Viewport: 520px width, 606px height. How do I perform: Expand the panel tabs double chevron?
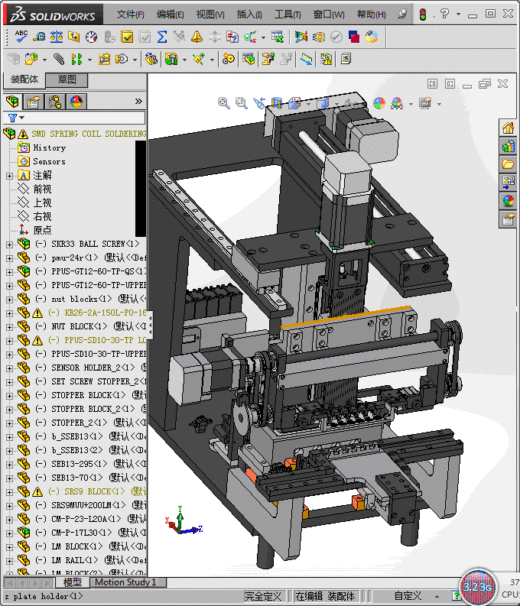(138, 101)
